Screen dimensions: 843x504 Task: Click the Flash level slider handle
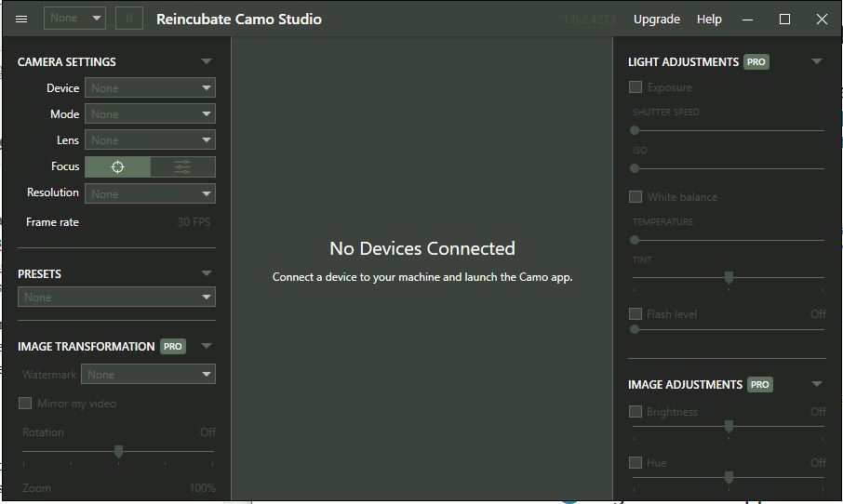click(635, 329)
